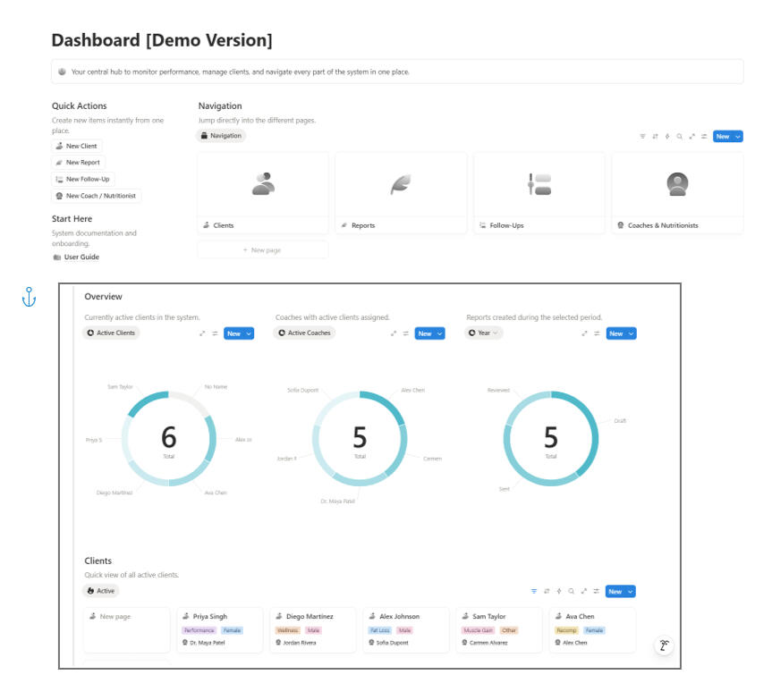Open search in the Clients section toolbar
This screenshot has height=700, width=772.
(571, 591)
